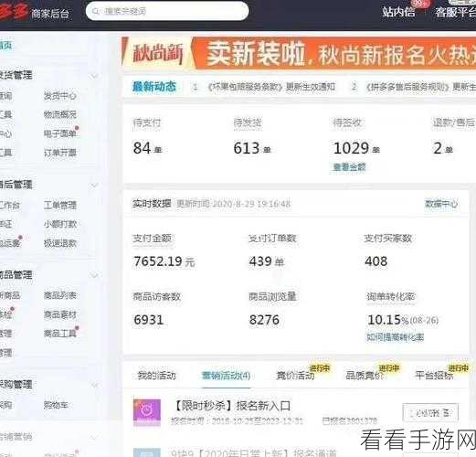Open 电子面单 in the sidebar
This screenshot has width=476, height=457.
60,133
